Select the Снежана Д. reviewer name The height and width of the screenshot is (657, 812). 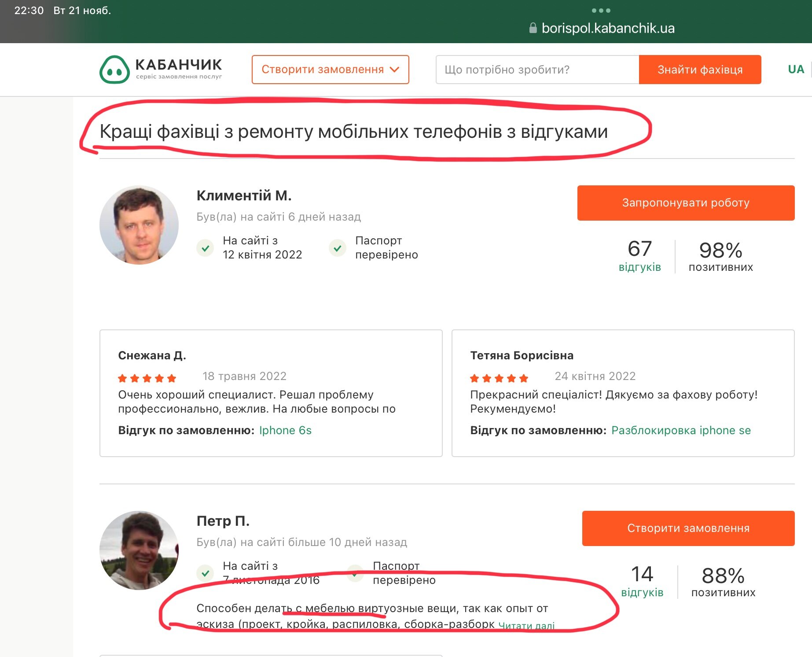tap(152, 355)
